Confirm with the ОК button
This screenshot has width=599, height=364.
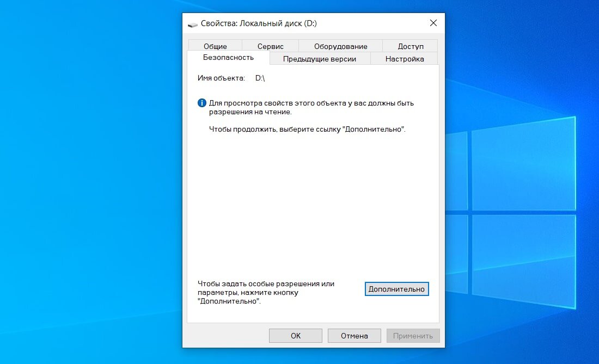(x=295, y=336)
